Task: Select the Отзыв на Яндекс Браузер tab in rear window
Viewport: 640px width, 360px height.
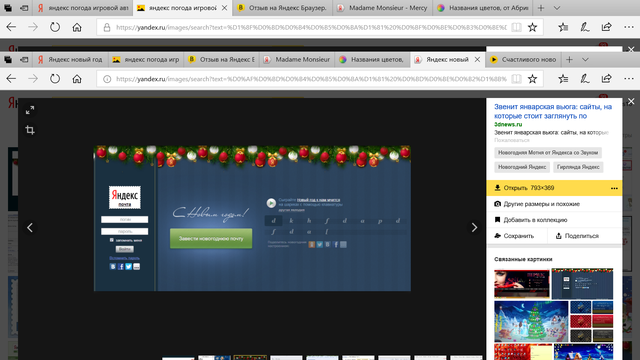Action: 282,8
